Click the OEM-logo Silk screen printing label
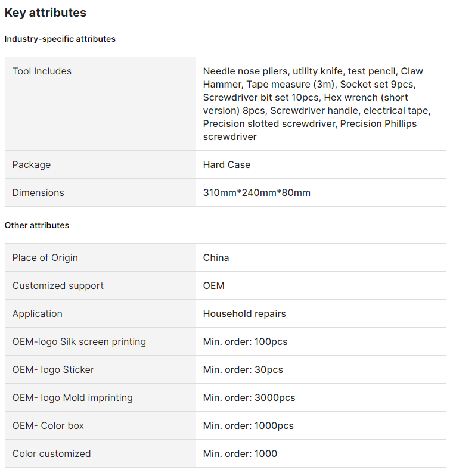 [x=79, y=341]
